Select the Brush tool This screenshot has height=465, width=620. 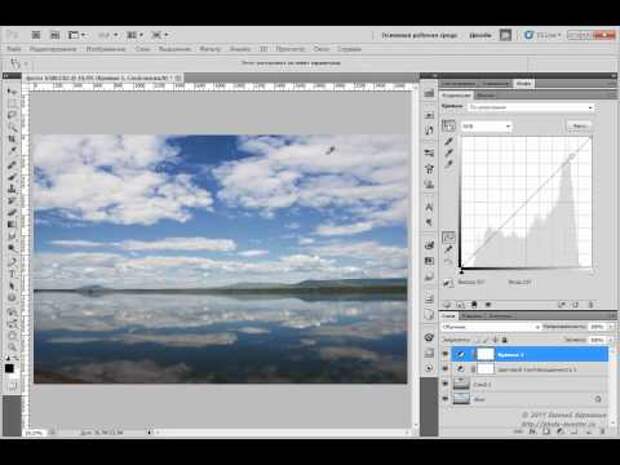(x=12, y=176)
